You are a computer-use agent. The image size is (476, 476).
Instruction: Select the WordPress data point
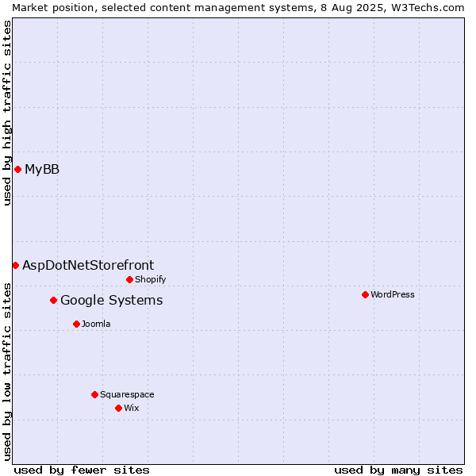coord(365,295)
